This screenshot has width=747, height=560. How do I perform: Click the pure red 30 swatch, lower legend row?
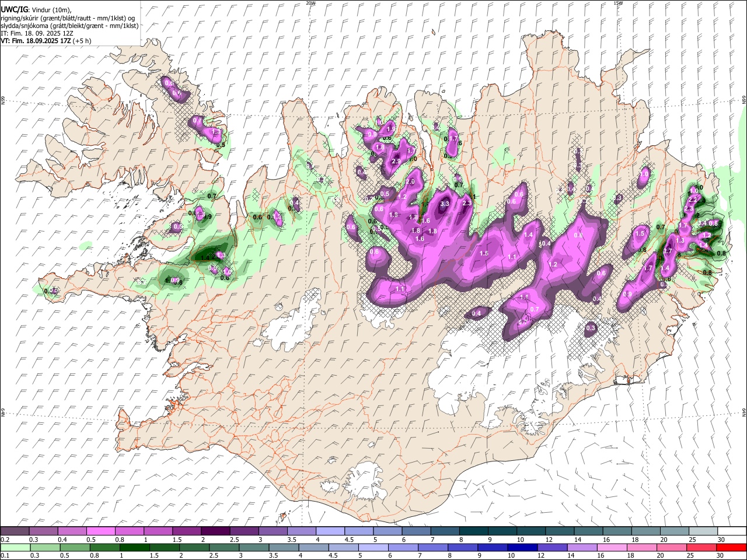[731, 547]
